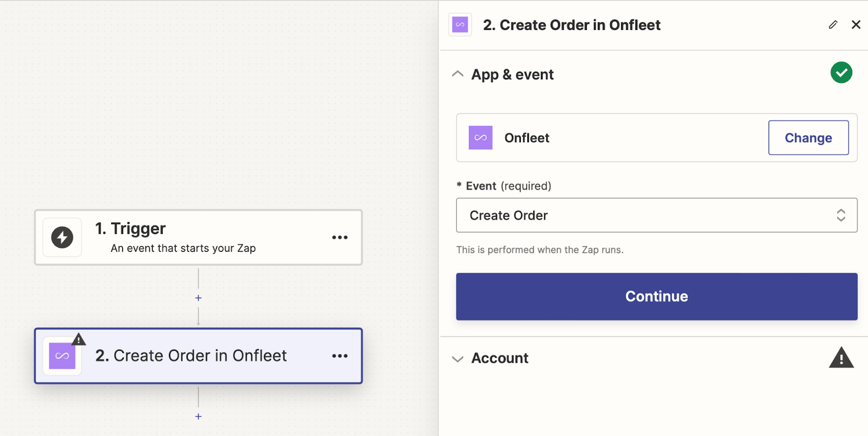Click 'This is performed when the Zap runs.' text
Image resolution: width=868 pixels, height=436 pixels.
coord(540,250)
